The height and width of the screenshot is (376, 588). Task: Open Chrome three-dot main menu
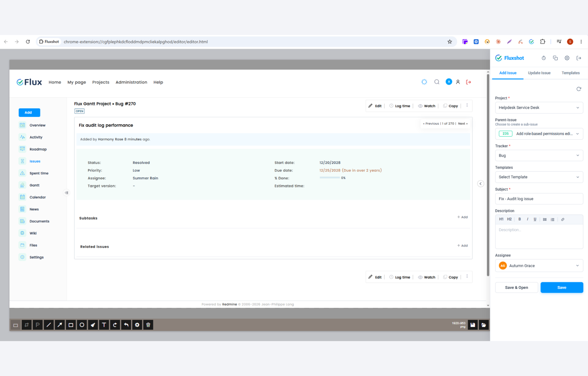(x=581, y=42)
